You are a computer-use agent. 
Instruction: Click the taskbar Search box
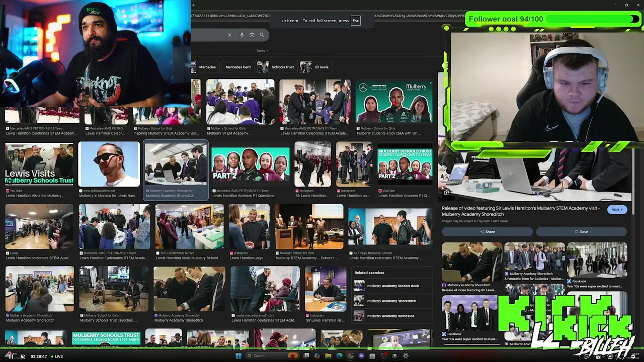coord(272,356)
